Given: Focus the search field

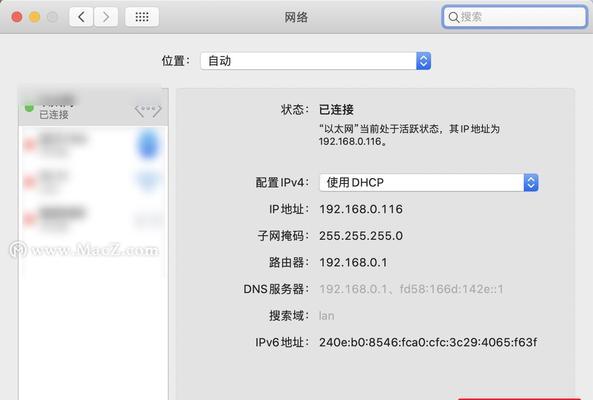Looking at the screenshot, I should tap(515, 17).
